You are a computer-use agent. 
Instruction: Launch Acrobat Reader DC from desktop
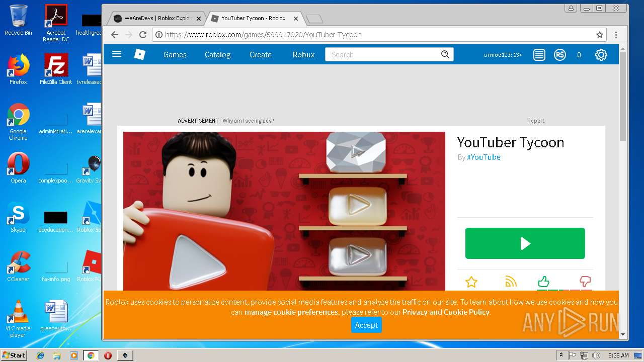56,23
